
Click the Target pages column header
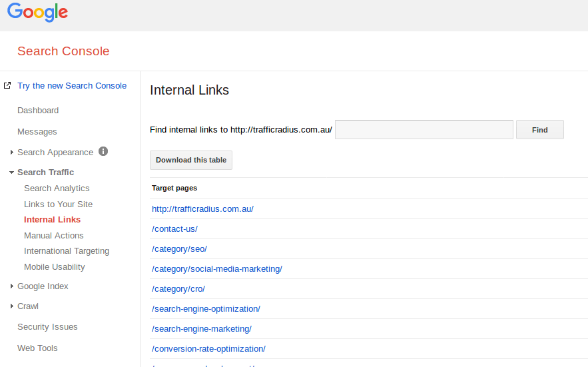[x=174, y=188]
